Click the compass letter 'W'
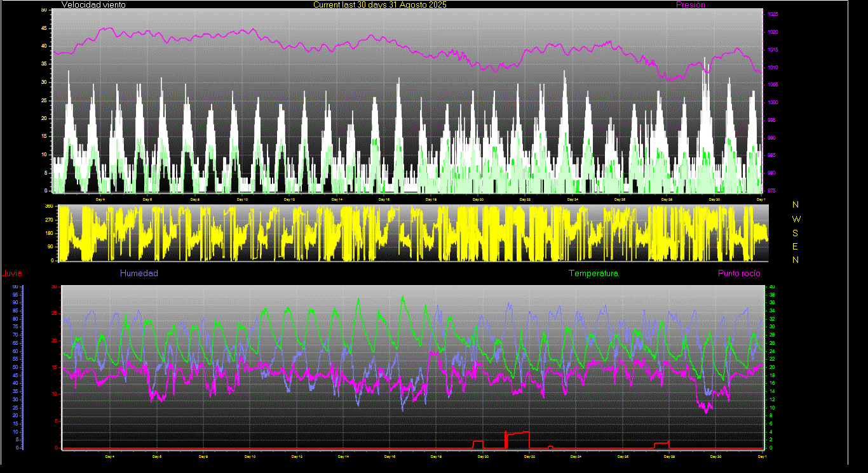Screen dimensions: 868x473 796,218
